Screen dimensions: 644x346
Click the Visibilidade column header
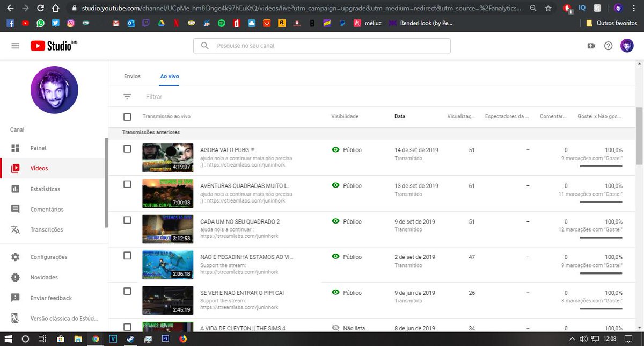point(345,117)
